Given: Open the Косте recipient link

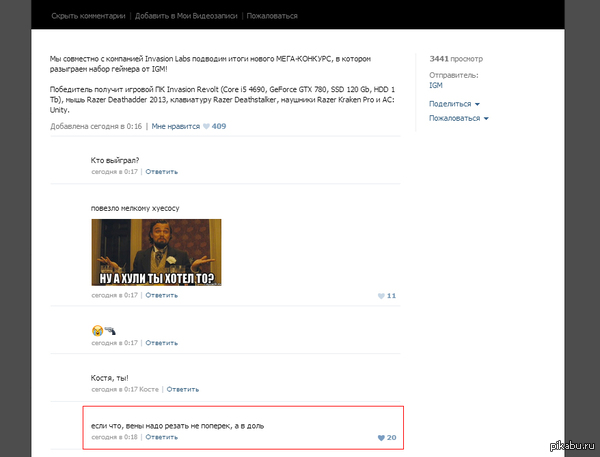Looking at the screenshot, I should (x=149, y=389).
